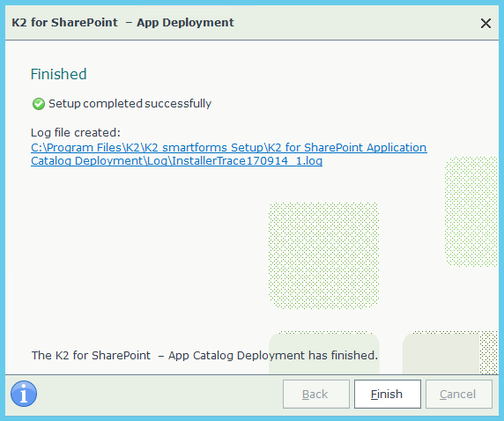Click the large dotted green square graphic
The image size is (504, 421).
pyautogui.click(x=323, y=255)
